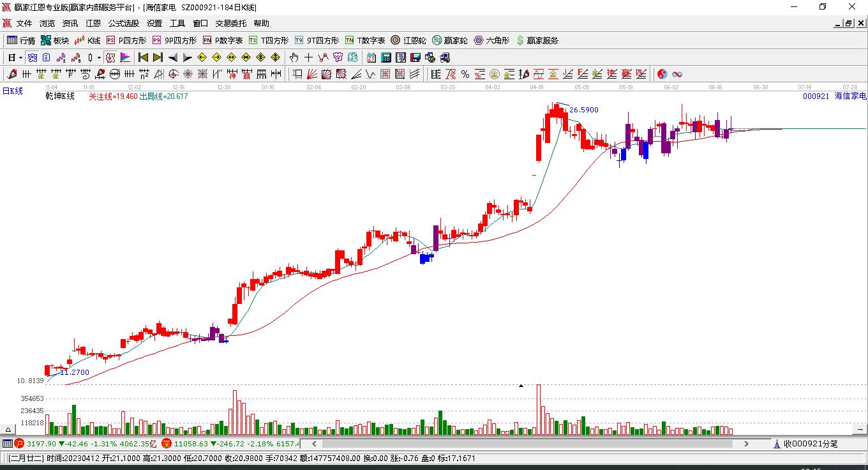The image size is (868, 470).
Task: Open the 行情 market quotes view
Action: point(21,40)
